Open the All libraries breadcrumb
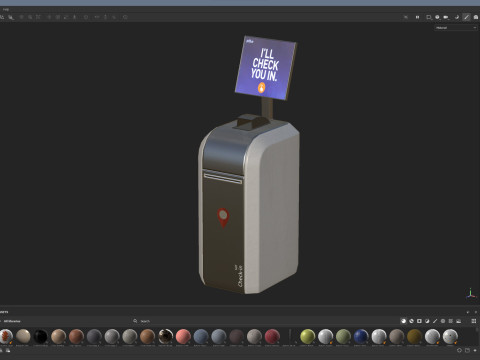The image size is (480, 360). (x=12, y=321)
